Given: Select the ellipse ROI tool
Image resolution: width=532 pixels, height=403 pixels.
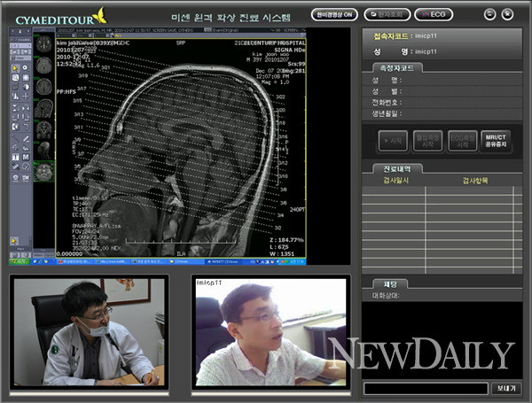Looking at the screenshot, I should click(26, 167).
